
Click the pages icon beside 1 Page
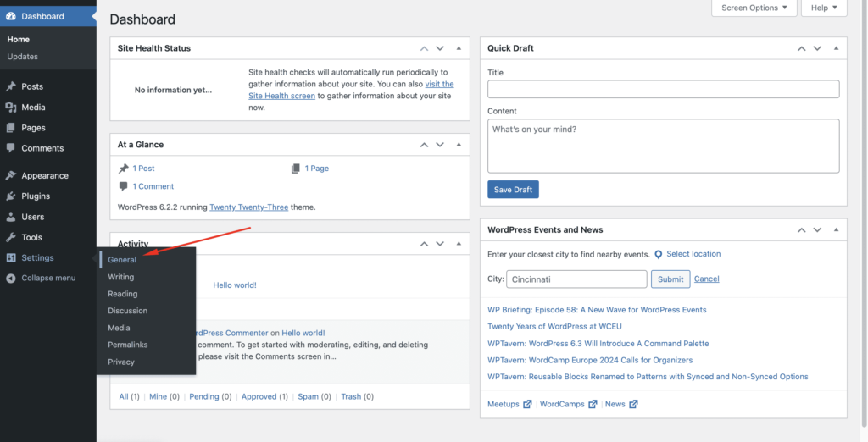coord(296,169)
